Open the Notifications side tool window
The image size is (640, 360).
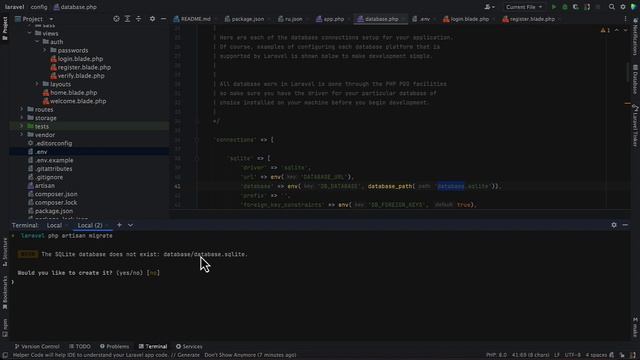[x=635, y=37]
